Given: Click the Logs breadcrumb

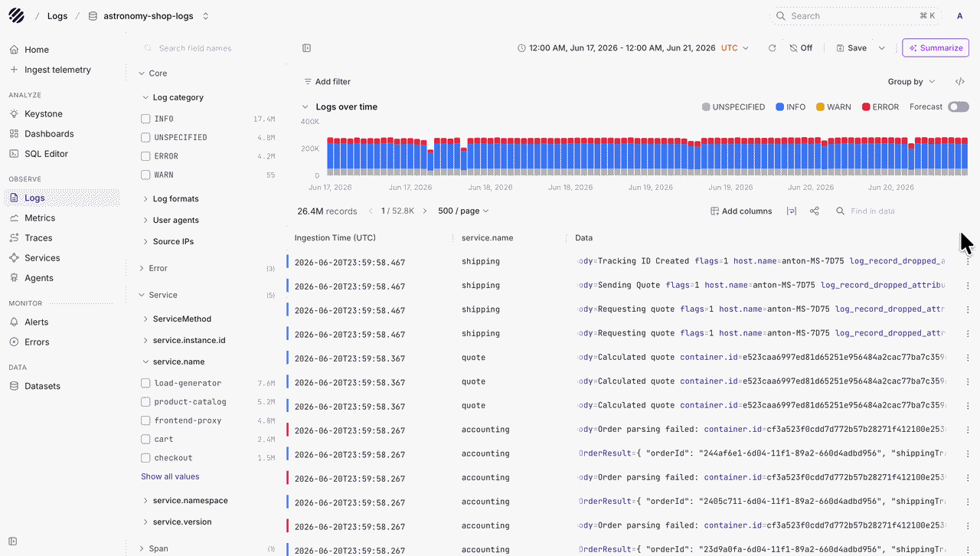Looking at the screenshot, I should pos(57,16).
